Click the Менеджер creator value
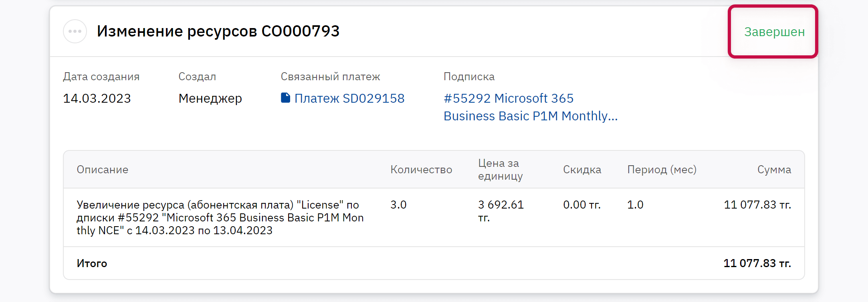Viewport: 868px width, 302px height. coord(210,98)
